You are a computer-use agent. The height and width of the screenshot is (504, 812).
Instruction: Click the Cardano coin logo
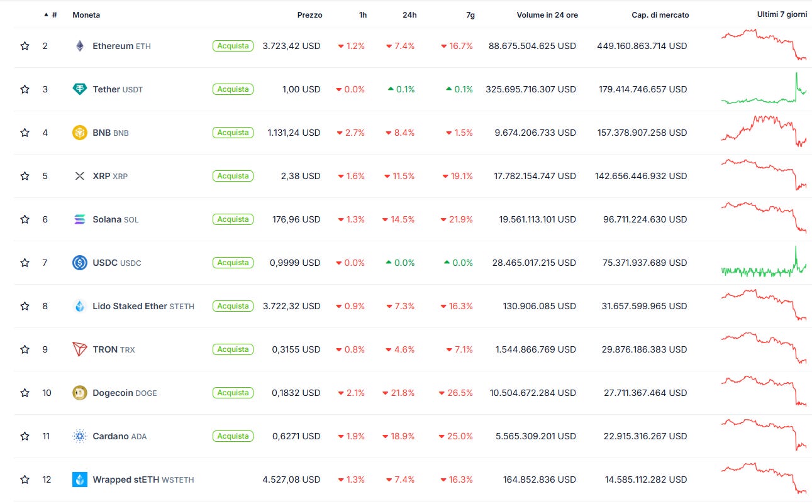click(x=80, y=436)
